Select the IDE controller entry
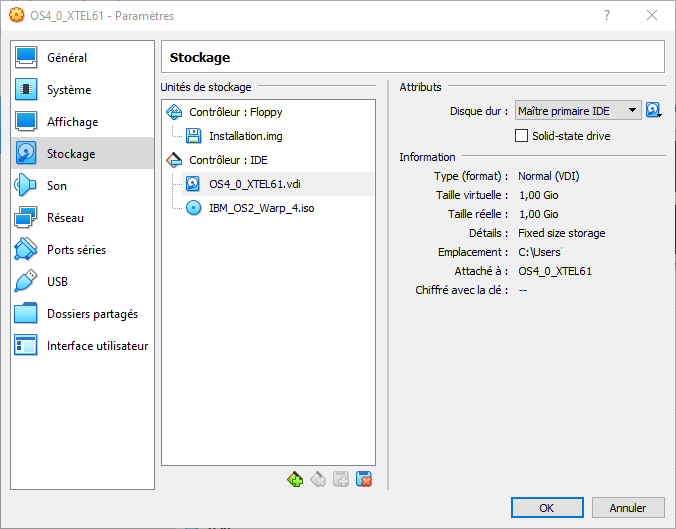 228,160
